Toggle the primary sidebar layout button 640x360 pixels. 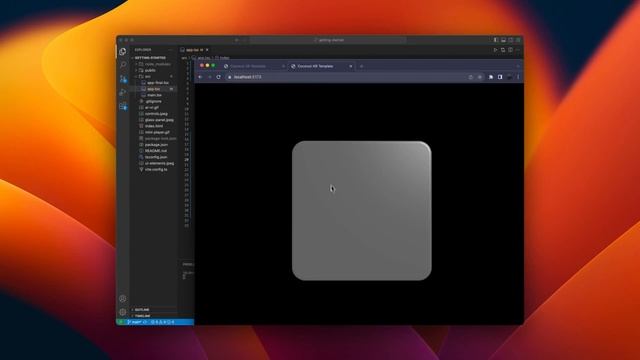496,40
